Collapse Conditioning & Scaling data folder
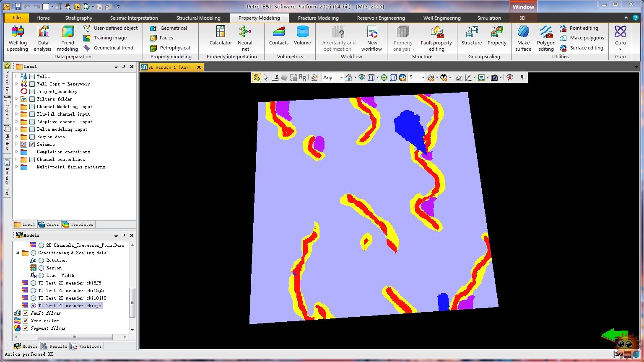The height and width of the screenshot is (362, 644). click(18, 253)
